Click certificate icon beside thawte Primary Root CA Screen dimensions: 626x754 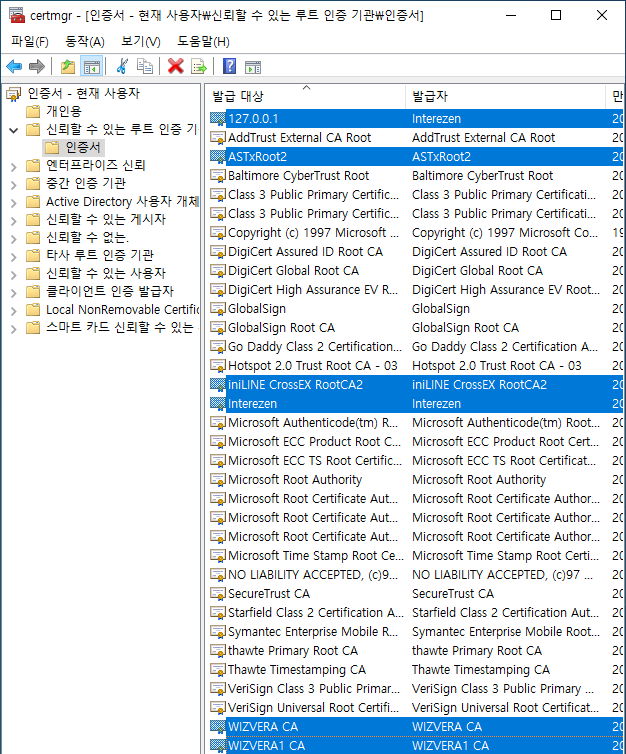tap(218, 650)
